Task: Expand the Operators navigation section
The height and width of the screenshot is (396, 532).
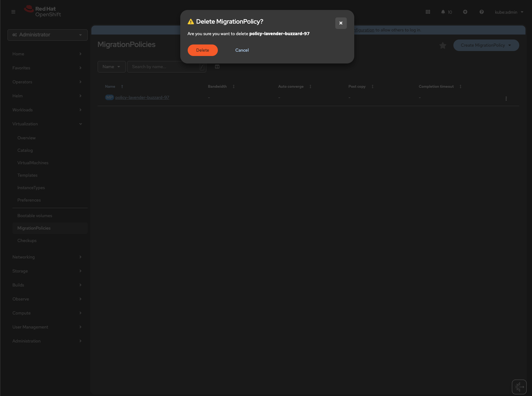Action: coord(47,82)
